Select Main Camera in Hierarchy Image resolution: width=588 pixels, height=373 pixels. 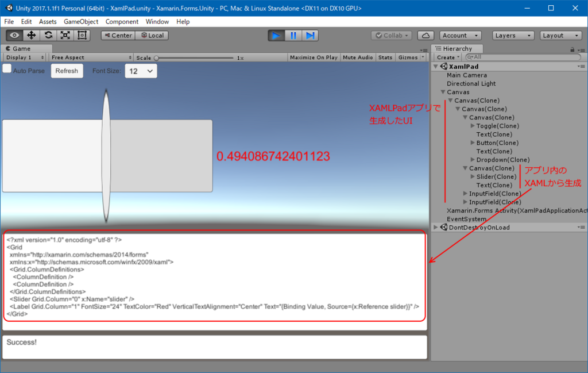(466, 75)
